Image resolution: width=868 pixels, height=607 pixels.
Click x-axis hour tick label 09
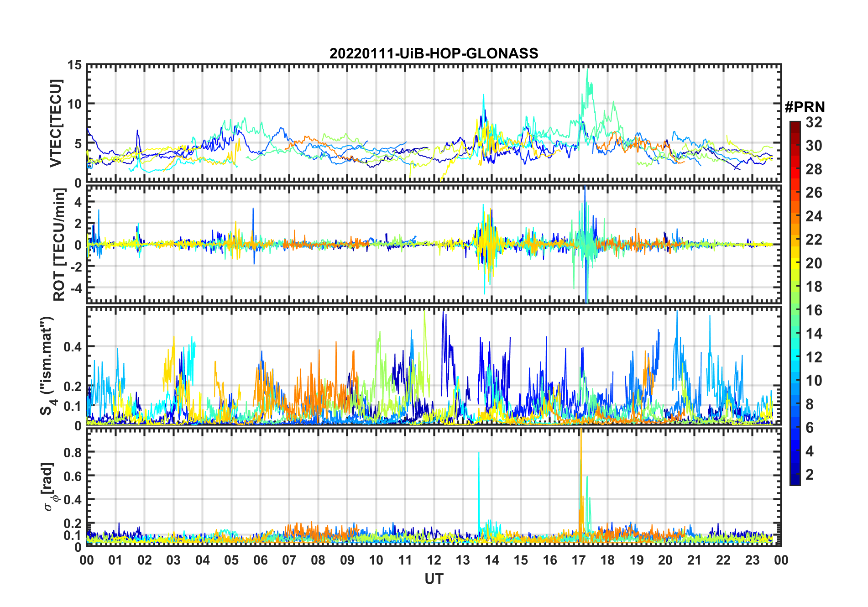pyautogui.click(x=347, y=560)
